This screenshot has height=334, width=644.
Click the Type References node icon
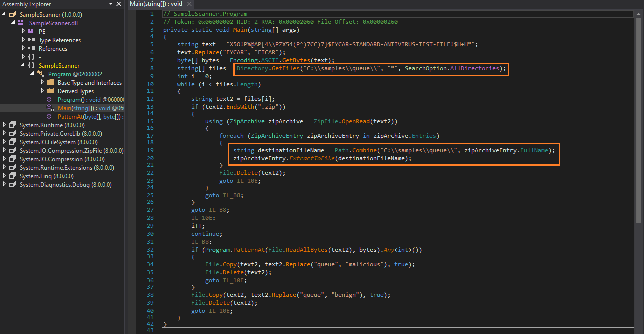(31, 40)
